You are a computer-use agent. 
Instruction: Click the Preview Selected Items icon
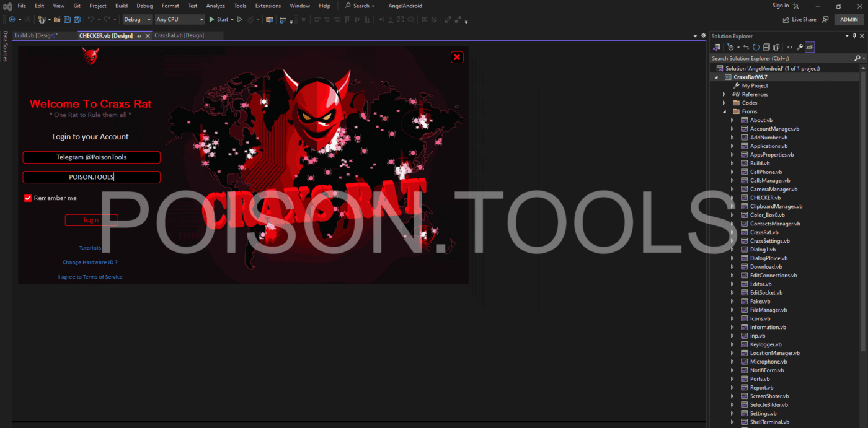(810, 47)
